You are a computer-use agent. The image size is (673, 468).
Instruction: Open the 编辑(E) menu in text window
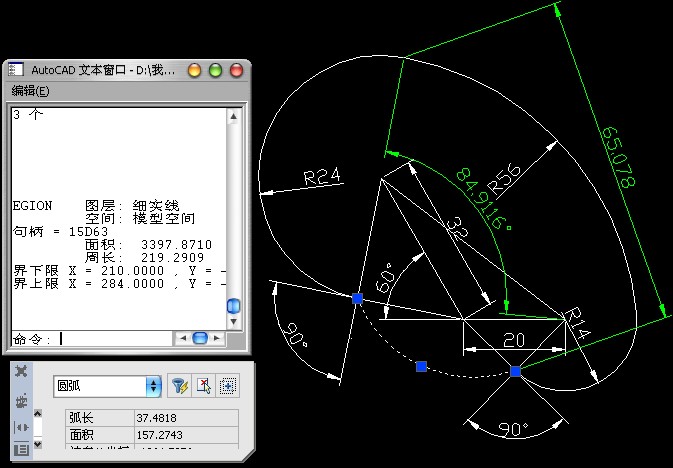[30, 91]
